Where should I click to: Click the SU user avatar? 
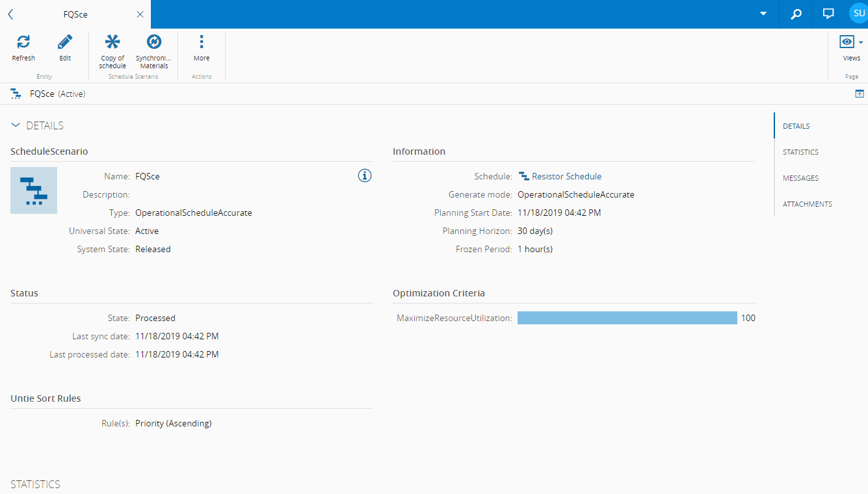click(858, 13)
